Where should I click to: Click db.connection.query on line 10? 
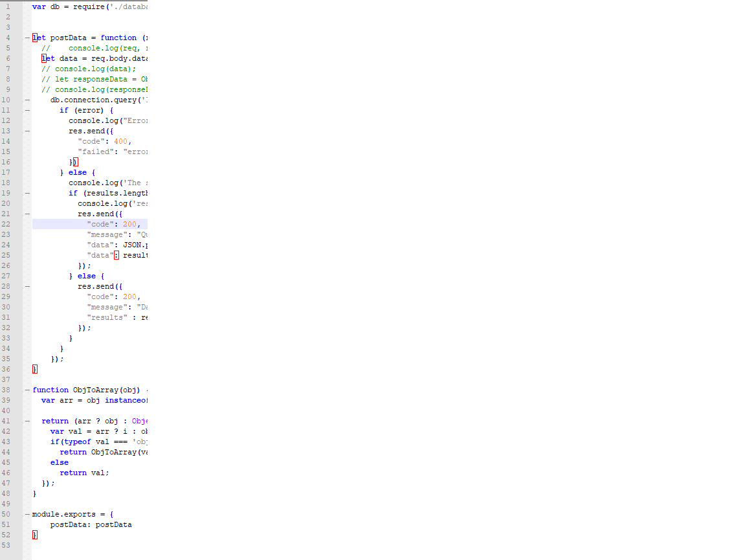click(x=94, y=100)
